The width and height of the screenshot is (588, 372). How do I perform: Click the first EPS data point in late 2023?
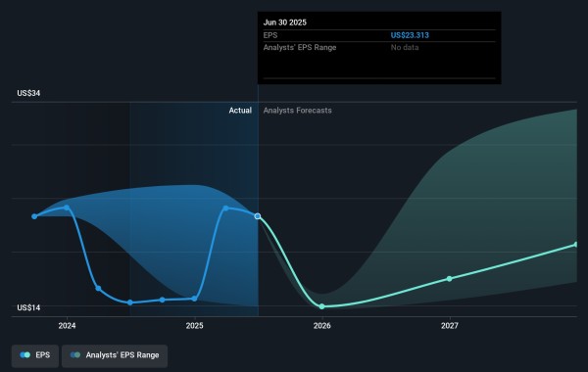pos(34,216)
